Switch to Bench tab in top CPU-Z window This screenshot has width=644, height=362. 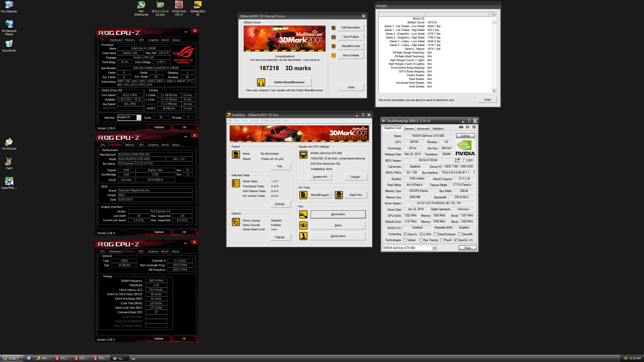point(165,40)
